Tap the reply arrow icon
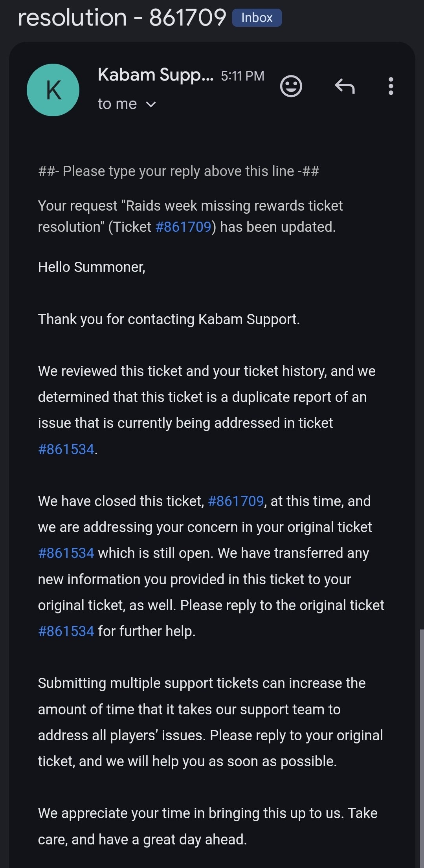Screen dimensions: 424x868 (345, 86)
